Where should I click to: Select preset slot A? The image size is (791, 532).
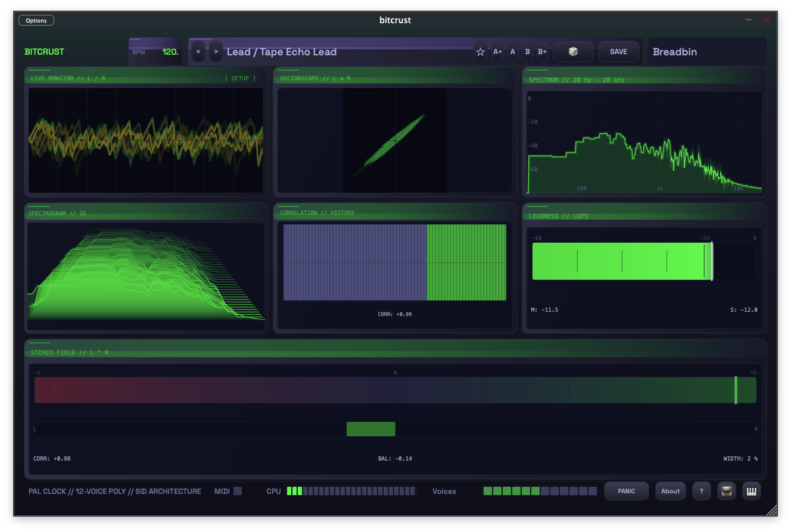(512, 52)
